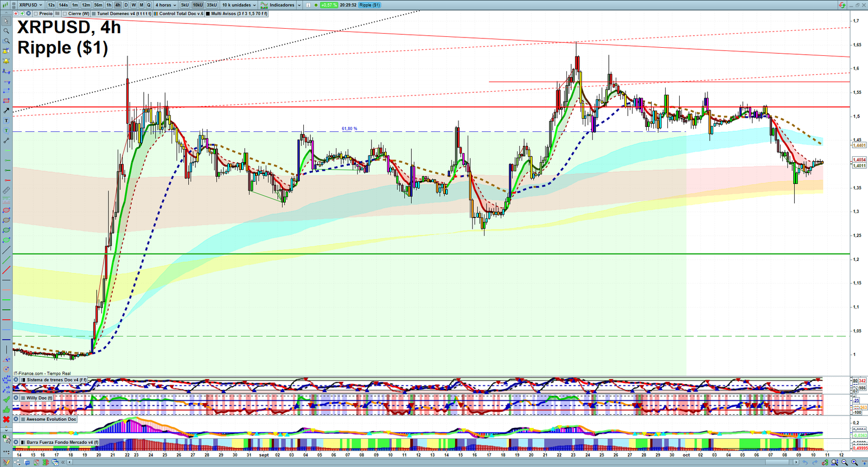This screenshot has width=868, height=467.
Task: Click the horizontal scrollbar right arrow
Action: click(x=796, y=463)
